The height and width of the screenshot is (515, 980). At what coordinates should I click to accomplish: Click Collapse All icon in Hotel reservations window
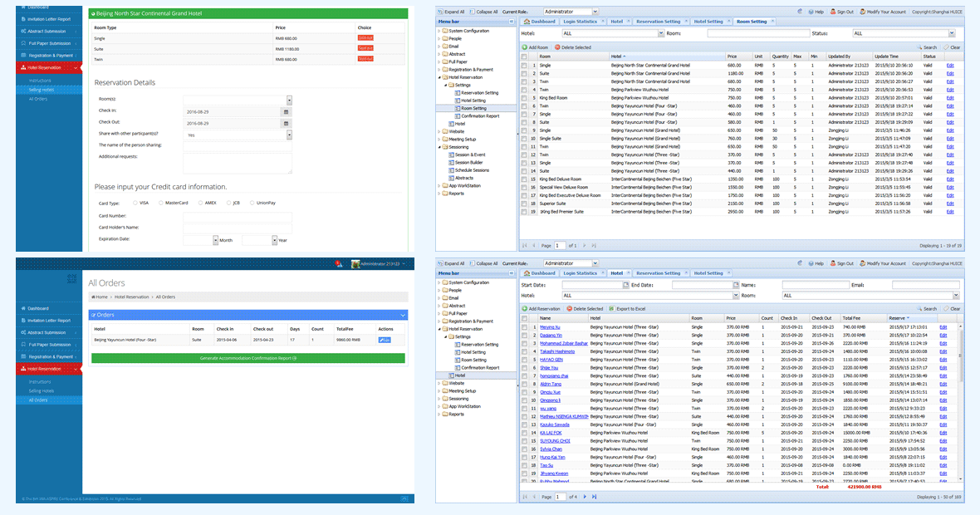click(x=473, y=264)
